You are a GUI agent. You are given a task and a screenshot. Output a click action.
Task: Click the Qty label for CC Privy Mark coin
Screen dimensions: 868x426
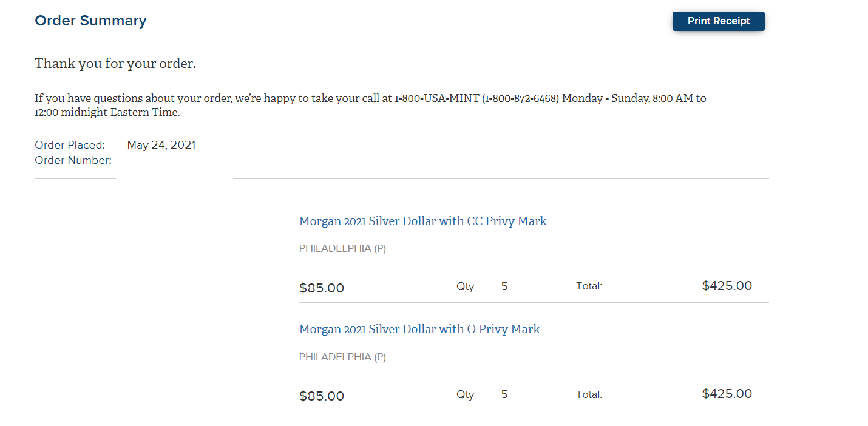(466, 286)
